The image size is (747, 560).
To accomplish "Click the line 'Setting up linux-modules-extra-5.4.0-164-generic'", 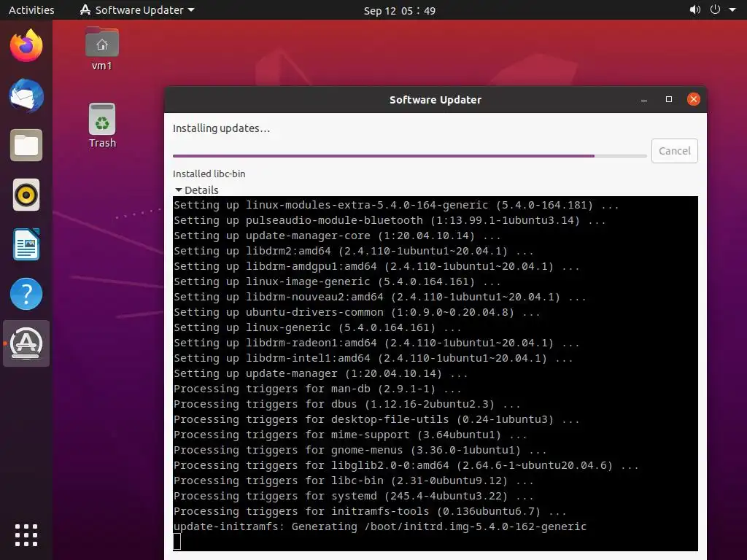I will point(396,205).
